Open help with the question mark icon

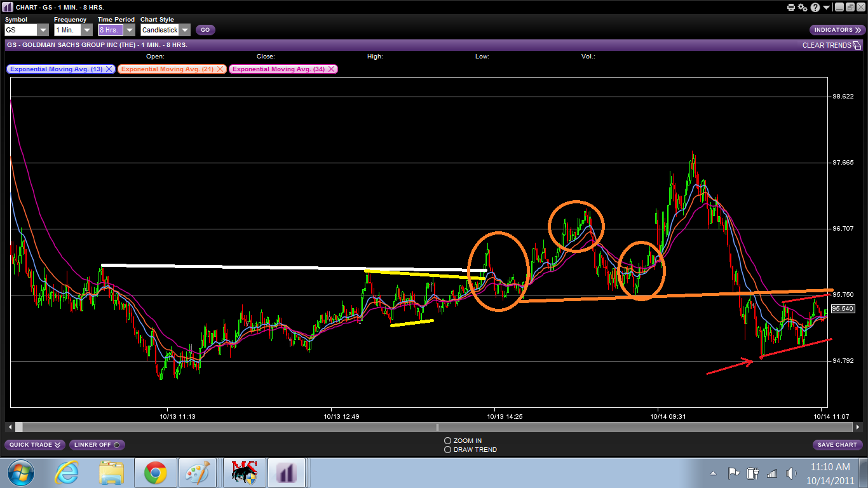[815, 7]
